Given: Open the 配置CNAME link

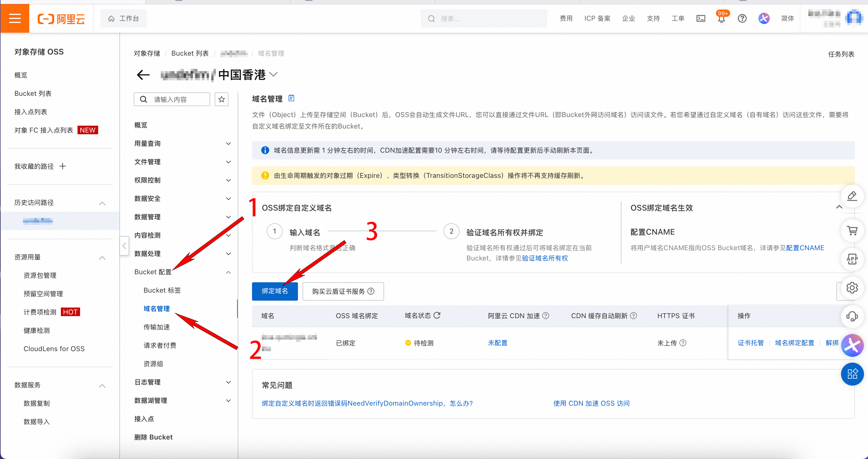Looking at the screenshot, I should pyautogui.click(x=805, y=248).
